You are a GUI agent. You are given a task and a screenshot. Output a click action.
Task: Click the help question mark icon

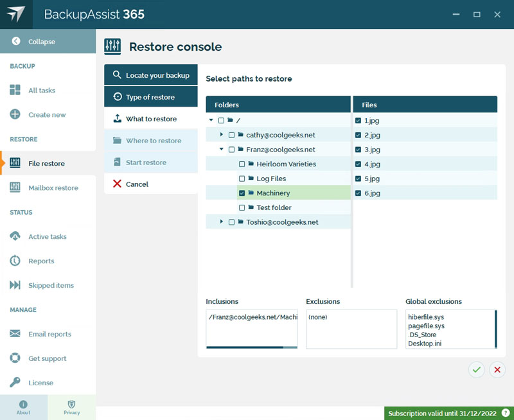point(506,413)
